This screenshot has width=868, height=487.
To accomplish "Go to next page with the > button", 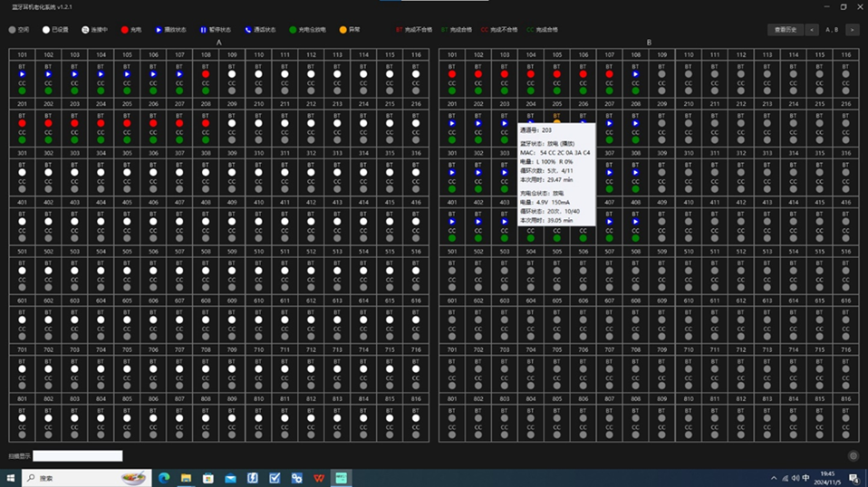I will pyautogui.click(x=852, y=30).
